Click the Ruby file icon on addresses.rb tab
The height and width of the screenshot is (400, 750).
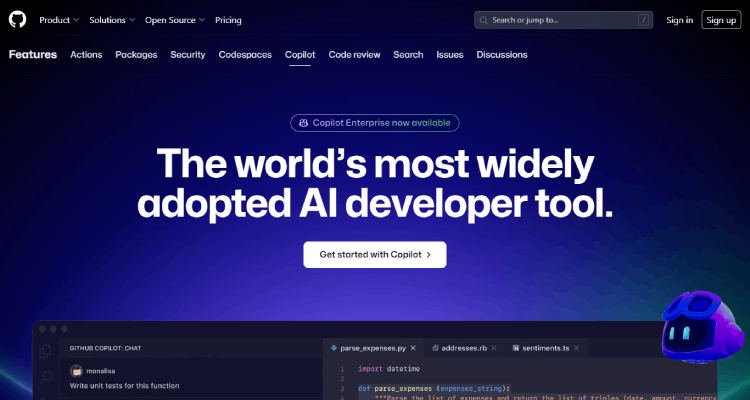pyautogui.click(x=435, y=348)
